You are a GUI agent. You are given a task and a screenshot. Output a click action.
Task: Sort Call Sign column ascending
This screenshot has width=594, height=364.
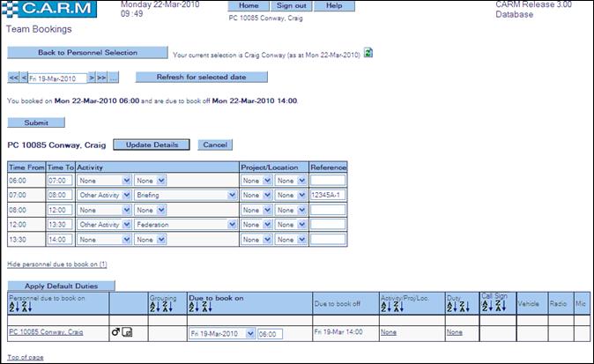tap(486, 306)
